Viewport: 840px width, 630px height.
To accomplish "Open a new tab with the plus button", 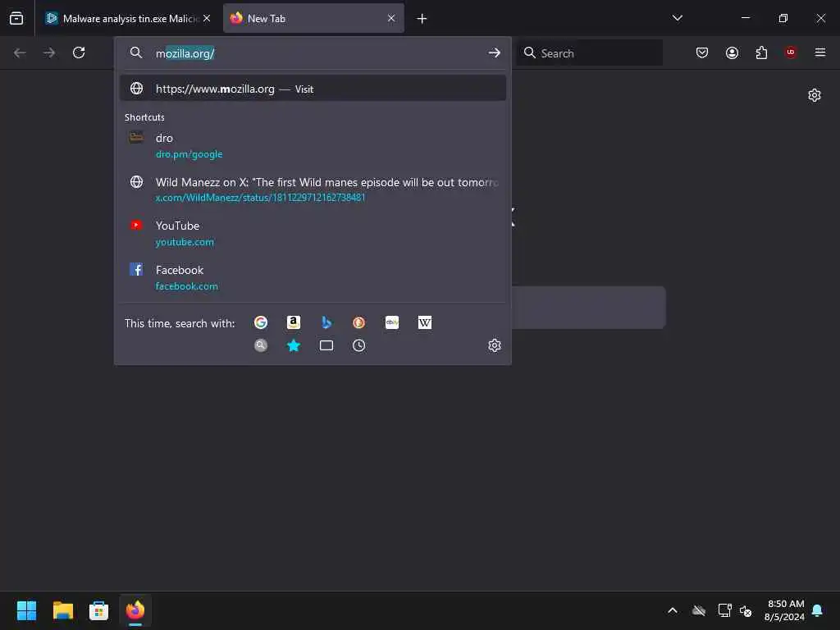I will pyautogui.click(x=422, y=19).
